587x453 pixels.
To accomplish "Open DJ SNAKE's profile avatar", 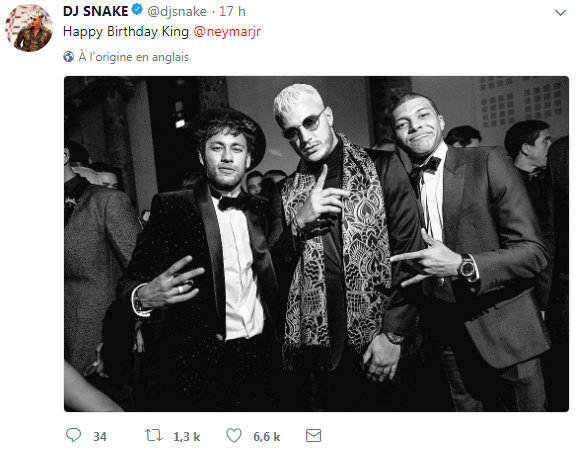I will (x=29, y=28).
